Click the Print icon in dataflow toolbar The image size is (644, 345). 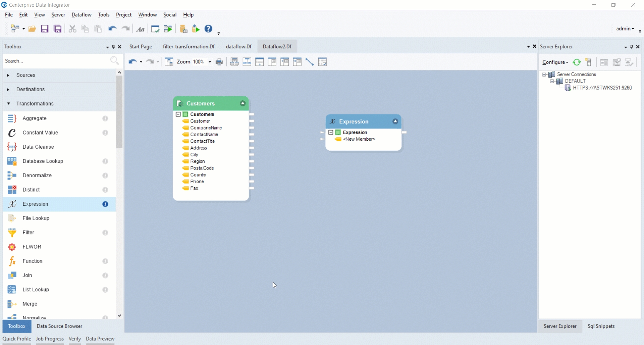coord(219,62)
